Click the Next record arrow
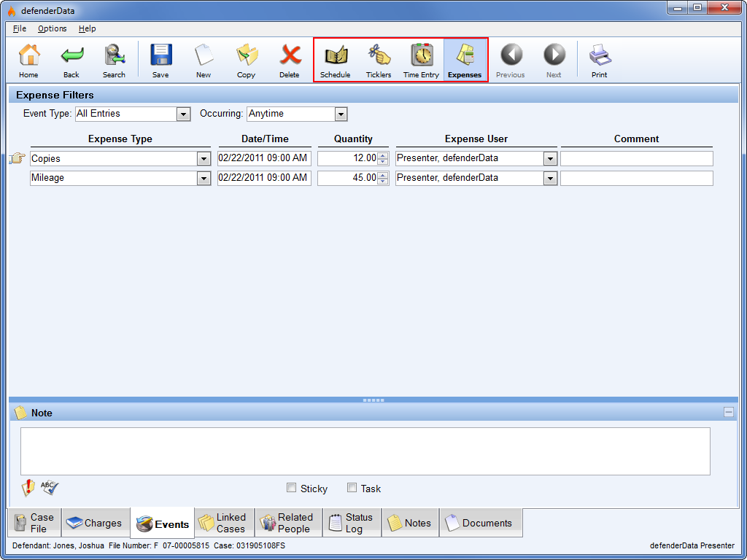 [x=554, y=61]
